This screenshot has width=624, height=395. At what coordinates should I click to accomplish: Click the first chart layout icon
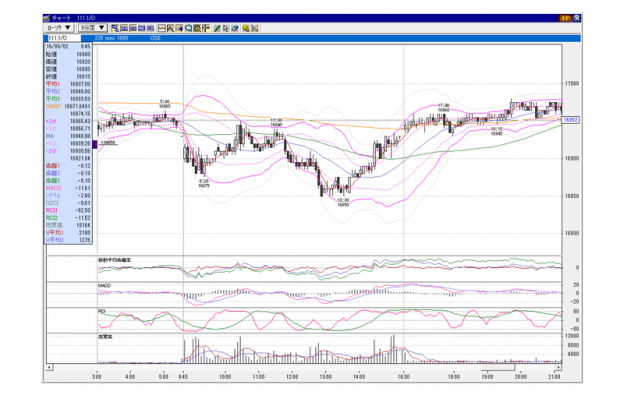[x=115, y=28]
